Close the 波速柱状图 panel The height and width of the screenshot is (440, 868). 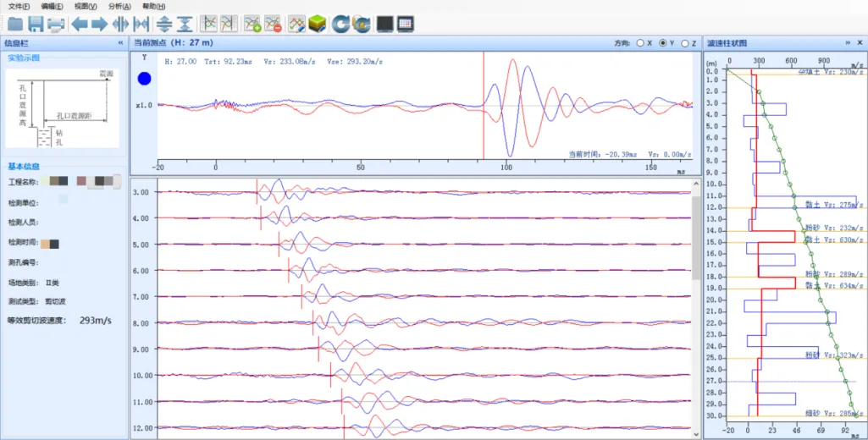pyautogui.click(x=860, y=42)
